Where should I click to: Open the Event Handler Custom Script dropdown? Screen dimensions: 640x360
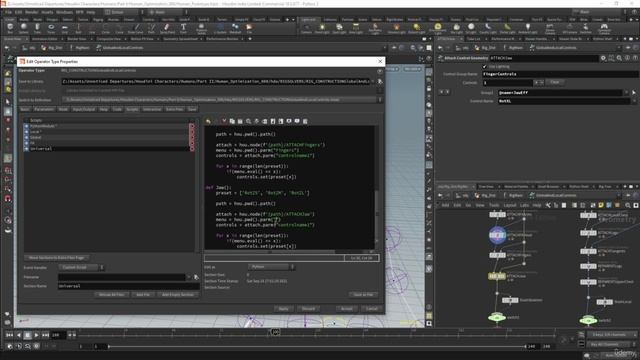click(82, 267)
